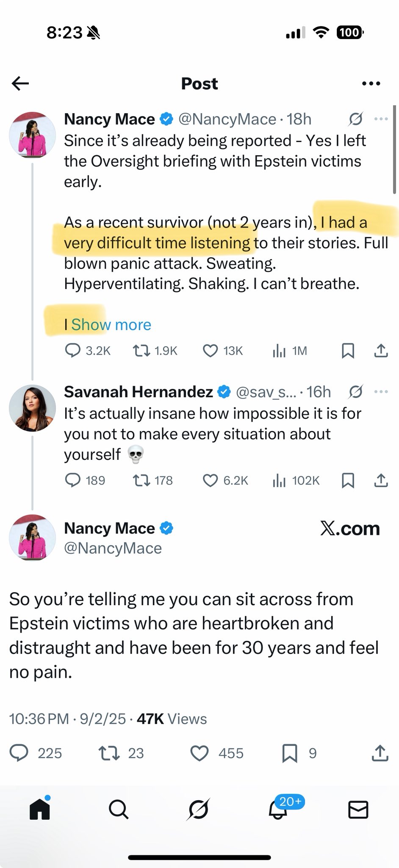399x868 pixels.
Task: Open the Messages envelope tab
Action: tap(358, 810)
